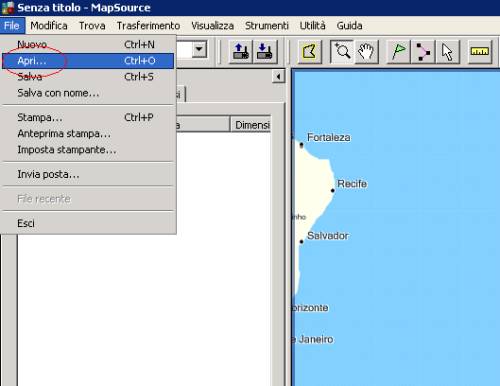The image size is (500, 386).
Task: Select the Zoom magnifier tool
Action: click(x=342, y=52)
